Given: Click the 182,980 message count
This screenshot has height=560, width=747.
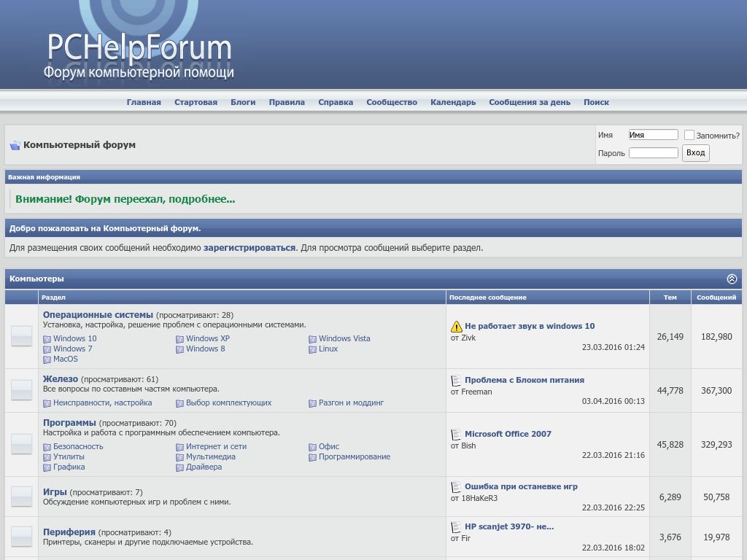Looking at the screenshot, I should [716, 337].
